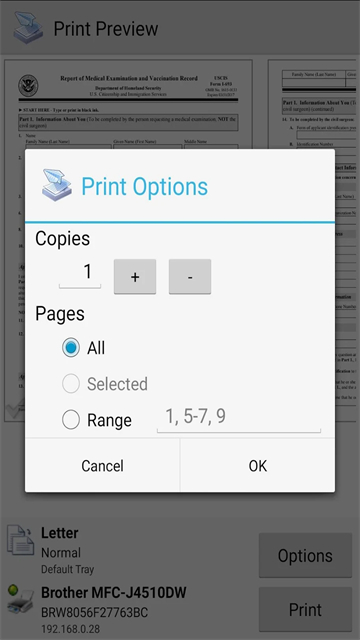Viewport: 360px width, 640px height.
Task: Tap the Letter paper settings icon
Action: (20, 540)
